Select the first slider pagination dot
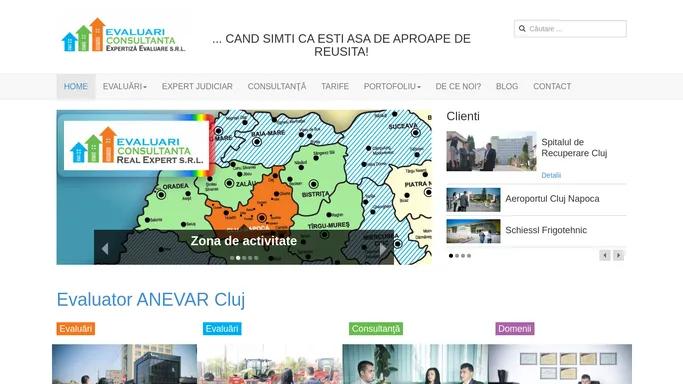The image size is (683, 384). coord(232,258)
